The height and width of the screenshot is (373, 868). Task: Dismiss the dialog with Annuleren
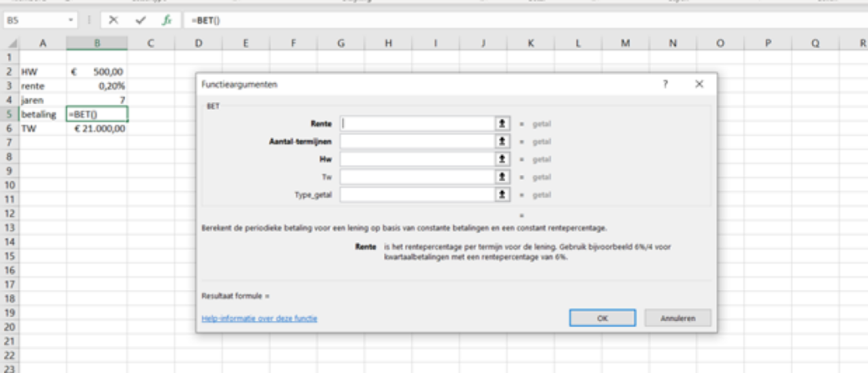click(x=677, y=318)
